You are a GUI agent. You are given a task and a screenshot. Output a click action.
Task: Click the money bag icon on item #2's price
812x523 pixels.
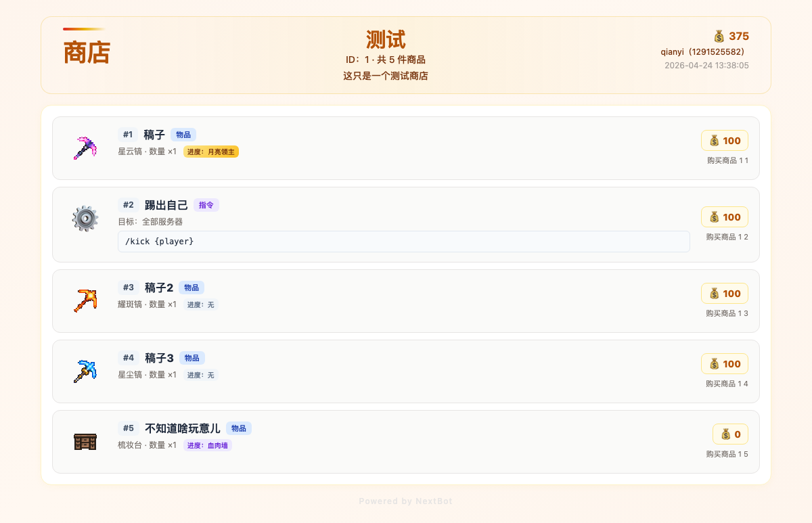[x=714, y=217]
